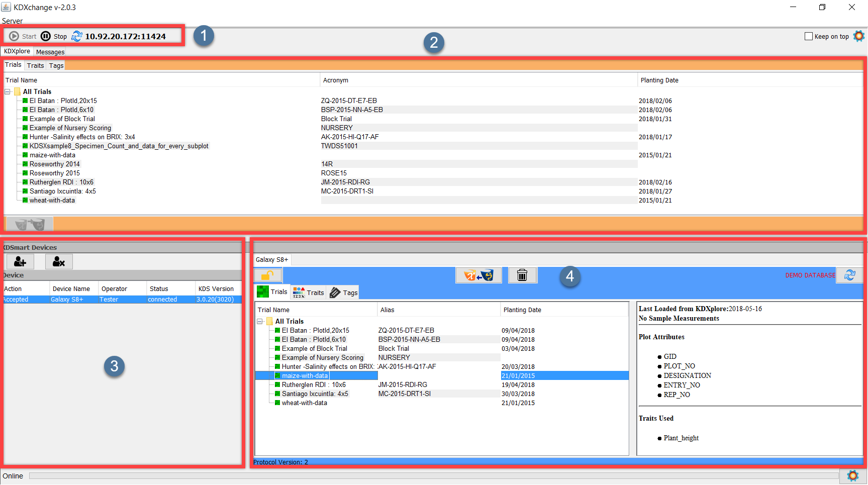Click the Planting Date column header in the upper table
Screen dimensions: 868x485
(x=659, y=80)
